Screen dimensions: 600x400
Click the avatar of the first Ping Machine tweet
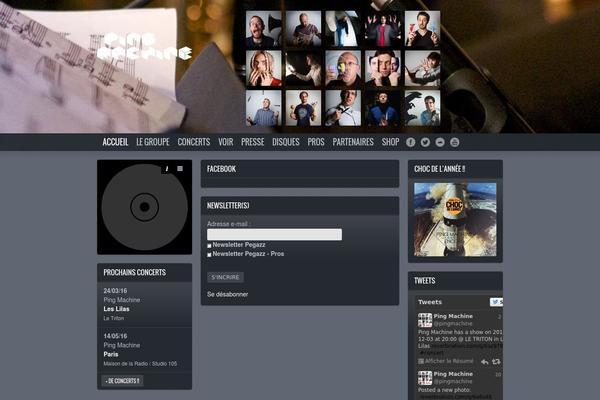coord(425,320)
